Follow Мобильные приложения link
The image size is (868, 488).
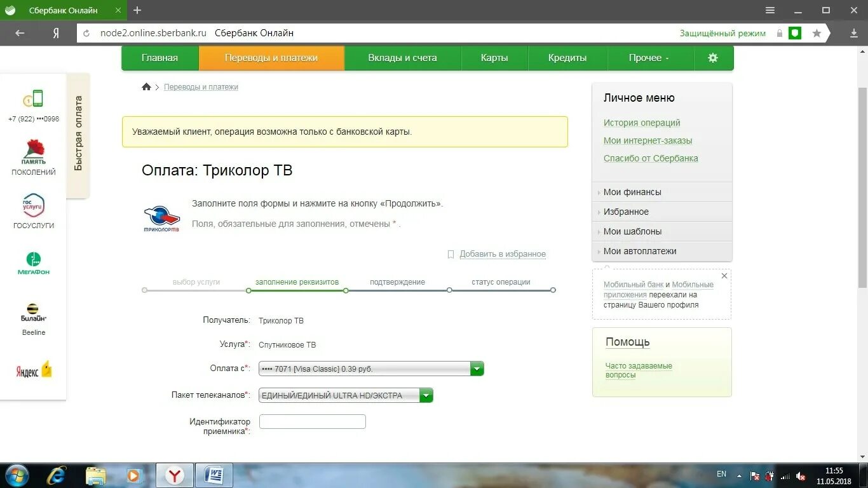coord(658,290)
